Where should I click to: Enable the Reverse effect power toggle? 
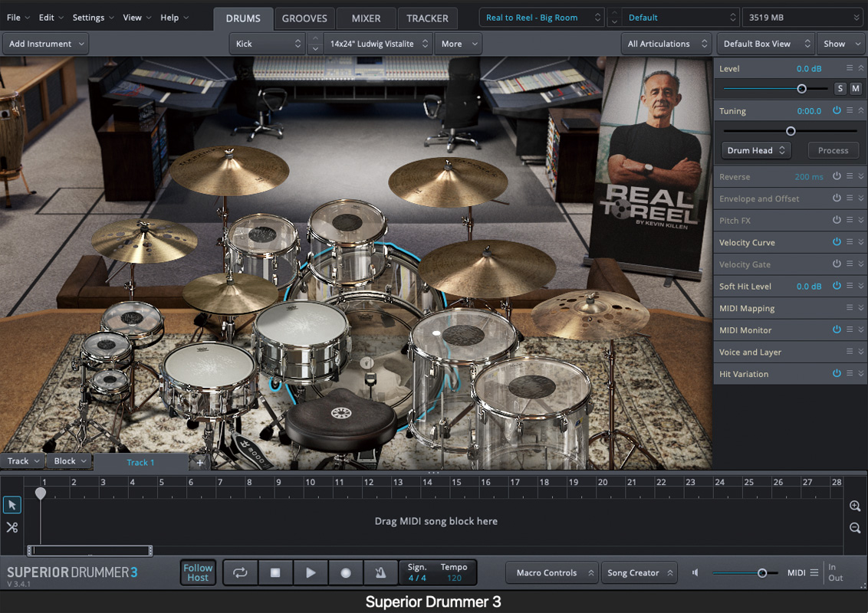(837, 176)
